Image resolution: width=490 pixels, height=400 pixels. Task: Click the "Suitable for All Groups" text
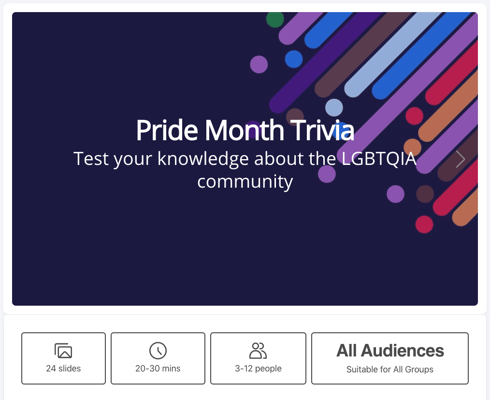click(390, 369)
